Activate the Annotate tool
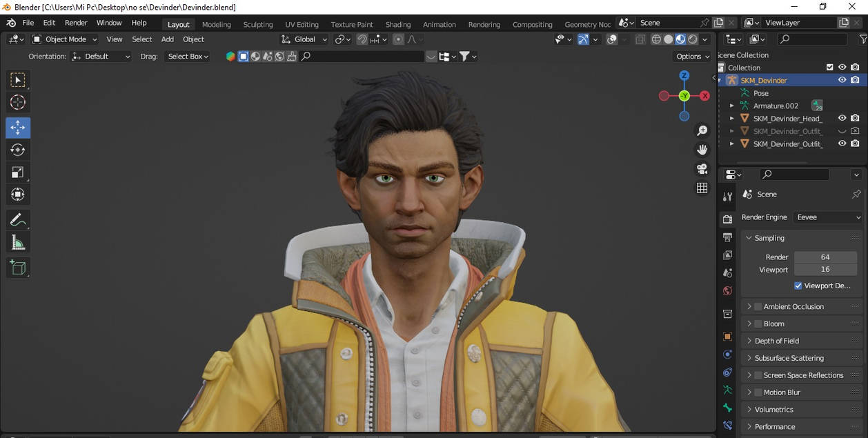 click(18, 220)
